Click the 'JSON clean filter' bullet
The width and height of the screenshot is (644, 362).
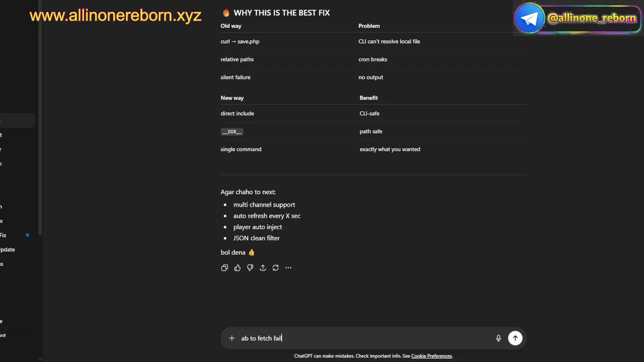257,238
